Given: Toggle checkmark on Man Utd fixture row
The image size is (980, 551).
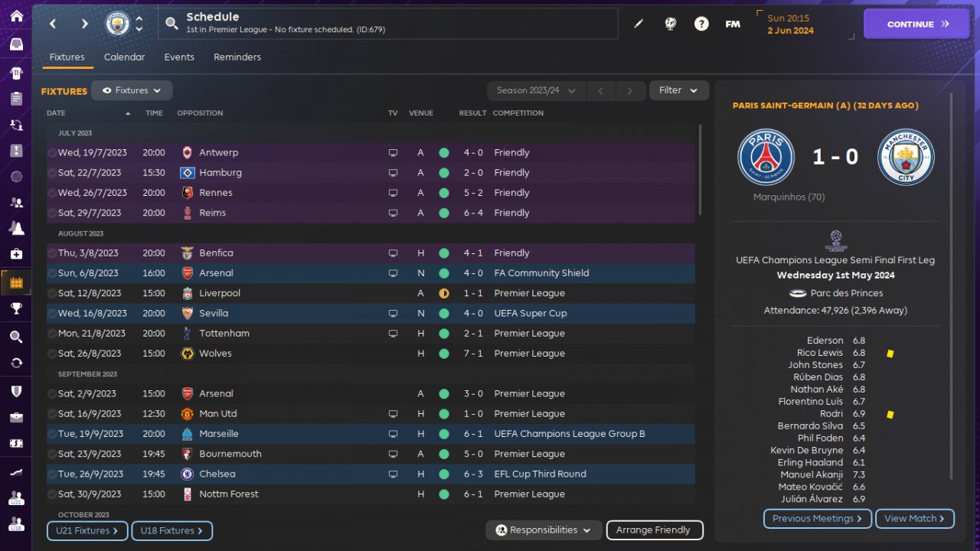Looking at the screenshot, I should pyautogui.click(x=52, y=414).
